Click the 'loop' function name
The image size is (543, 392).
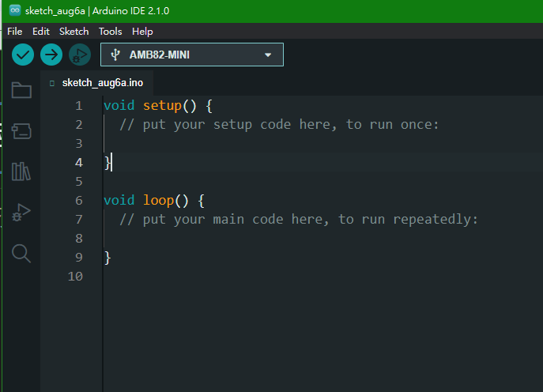[x=158, y=201]
